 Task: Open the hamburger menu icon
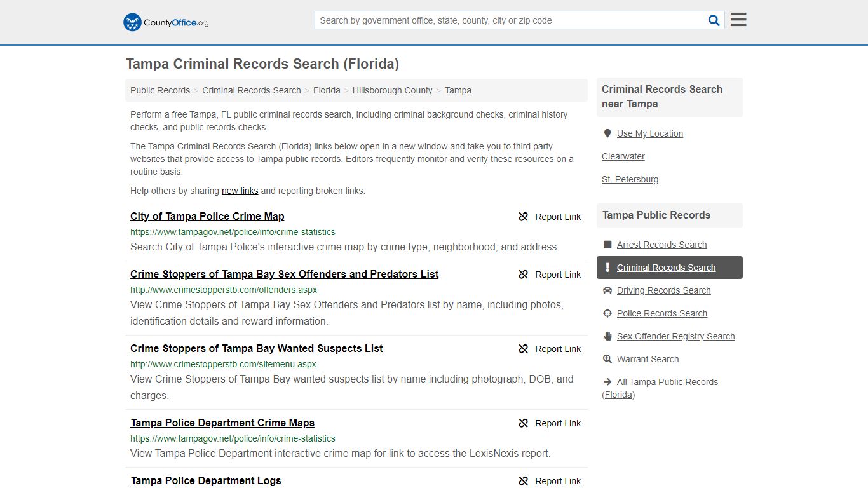point(738,20)
